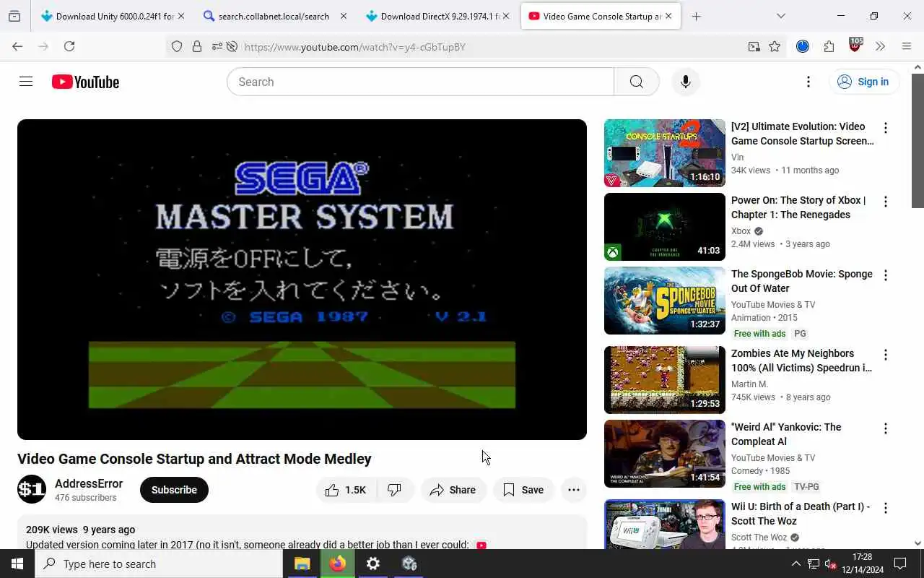
Task: View site security lock information
Action: pyautogui.click(x=197, y=47)
